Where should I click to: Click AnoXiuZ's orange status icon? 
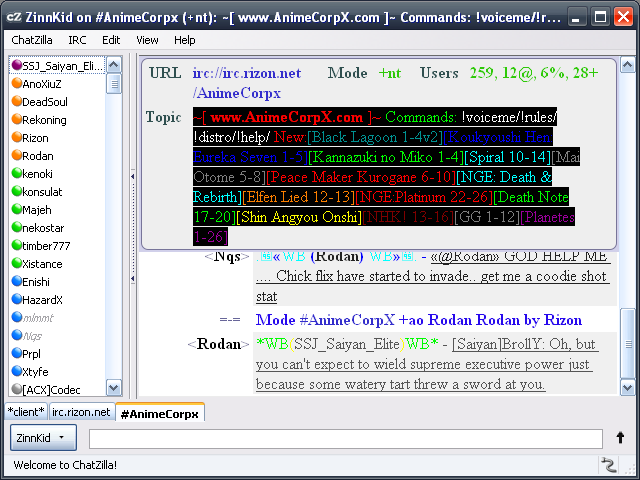pyautogui.click(x=16, y=84)
